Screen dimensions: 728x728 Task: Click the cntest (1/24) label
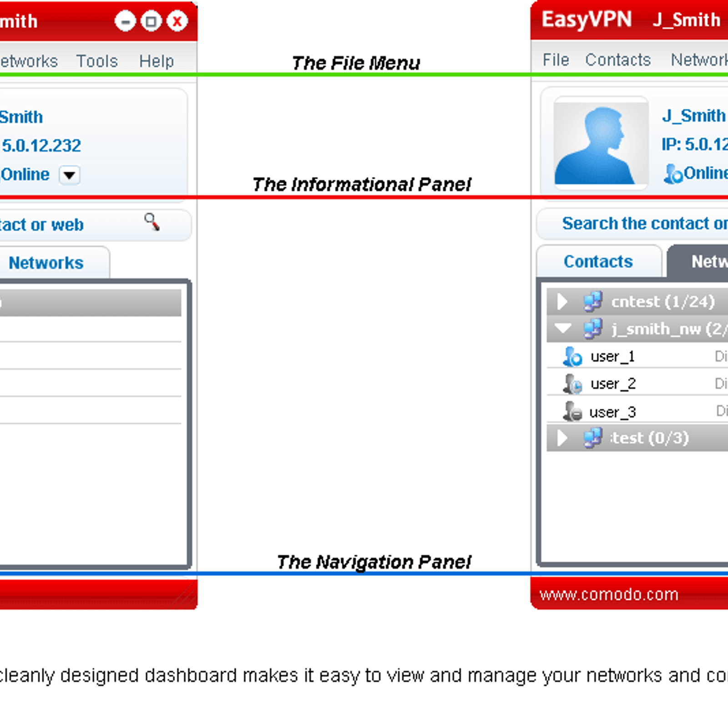663,301
